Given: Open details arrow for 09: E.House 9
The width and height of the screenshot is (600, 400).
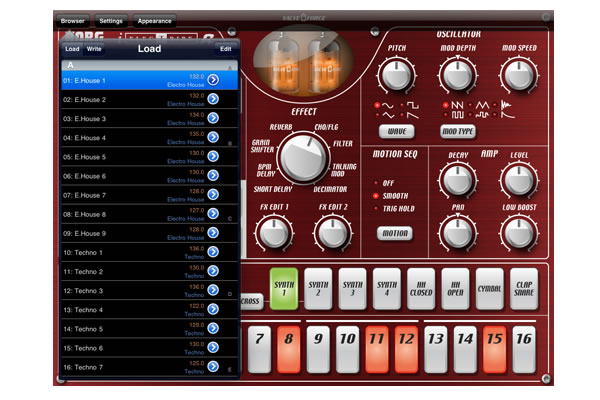Looking at the screenshot, I should (213, 233).
